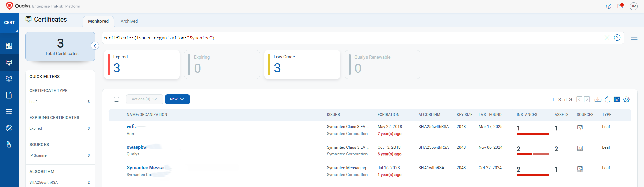
Task: Open the Symantec Messa certificate link
Action: [x=145, y=167]
